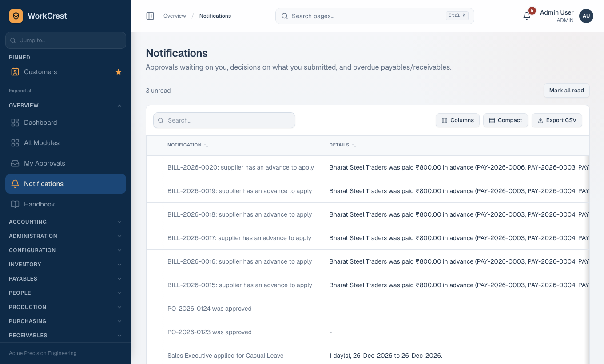Collapse the sidebar panel icon
This screenshot has width=604, height=364.
point(150,16)
